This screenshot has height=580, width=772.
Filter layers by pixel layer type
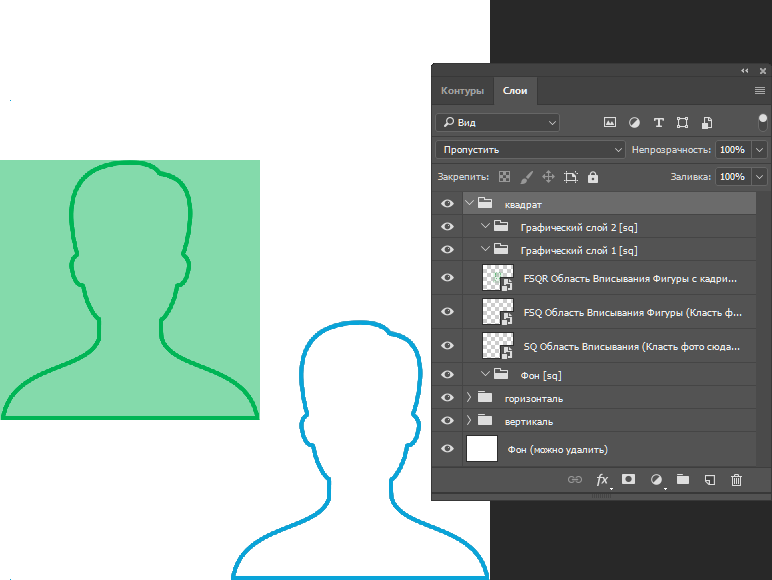click(610, 123)
